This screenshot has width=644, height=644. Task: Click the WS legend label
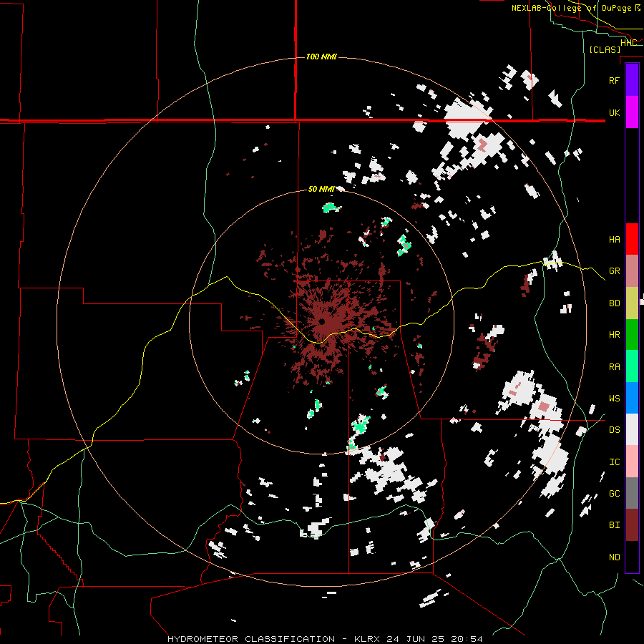coord(614,398)
